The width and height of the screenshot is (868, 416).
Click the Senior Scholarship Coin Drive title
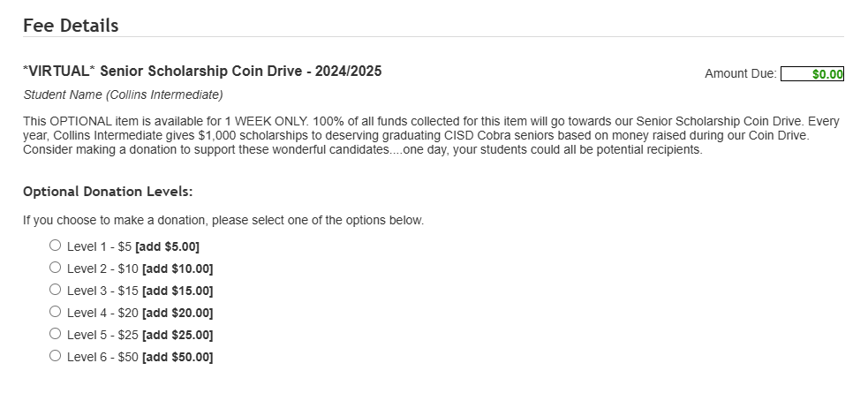click(202, 72)
